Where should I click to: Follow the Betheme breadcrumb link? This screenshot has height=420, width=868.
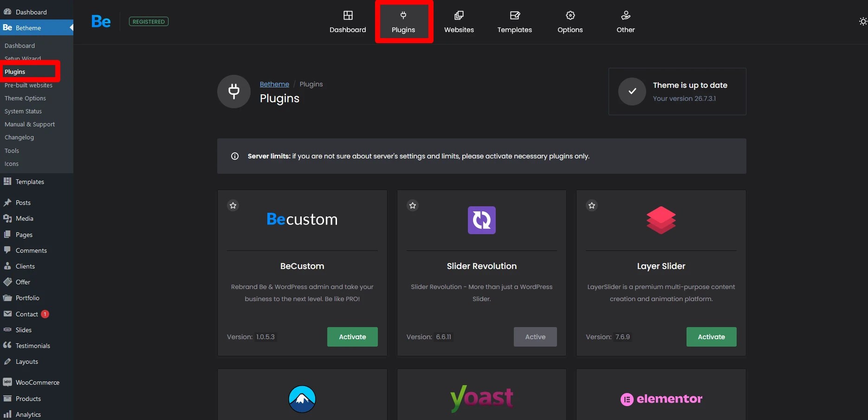click(x=274, y=84)
